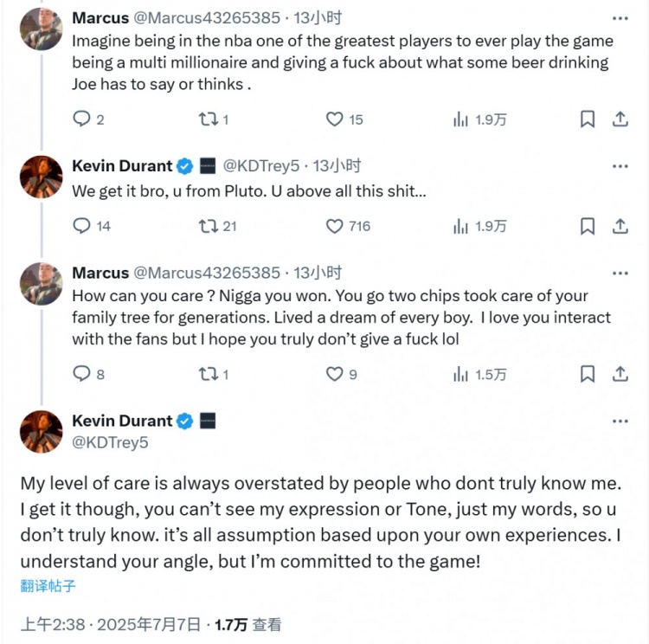Retweet Marcus's first tweet
This screenshot has width=649, height=644.
[208, 119]
